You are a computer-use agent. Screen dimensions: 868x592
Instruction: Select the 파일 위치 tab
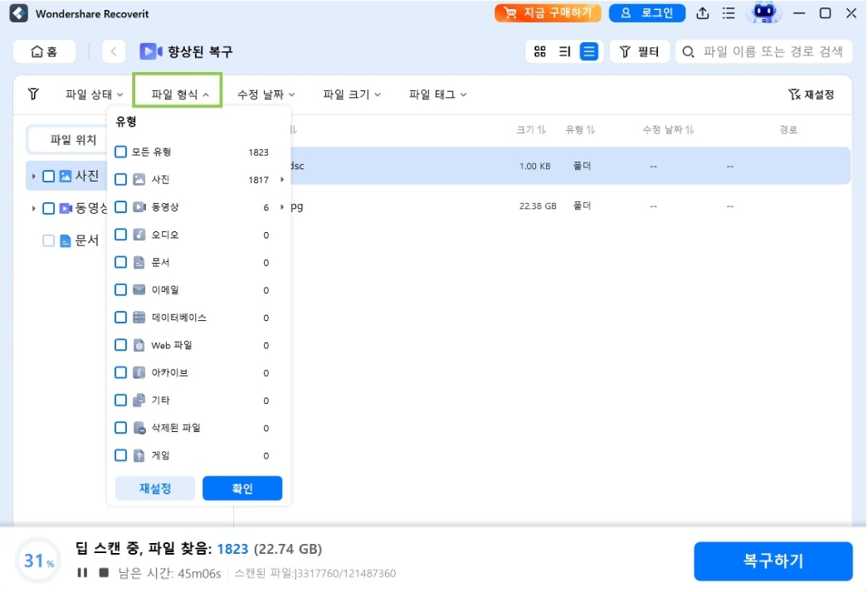[x=72, y=139]
